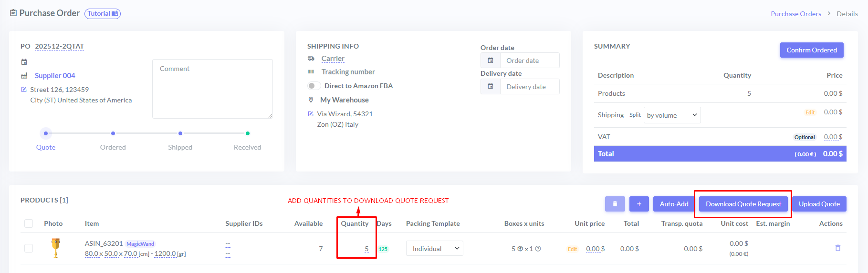
Task: Click the edit icon beside the supplier street address
Action: pyautogui.click(x=24, y=90)
